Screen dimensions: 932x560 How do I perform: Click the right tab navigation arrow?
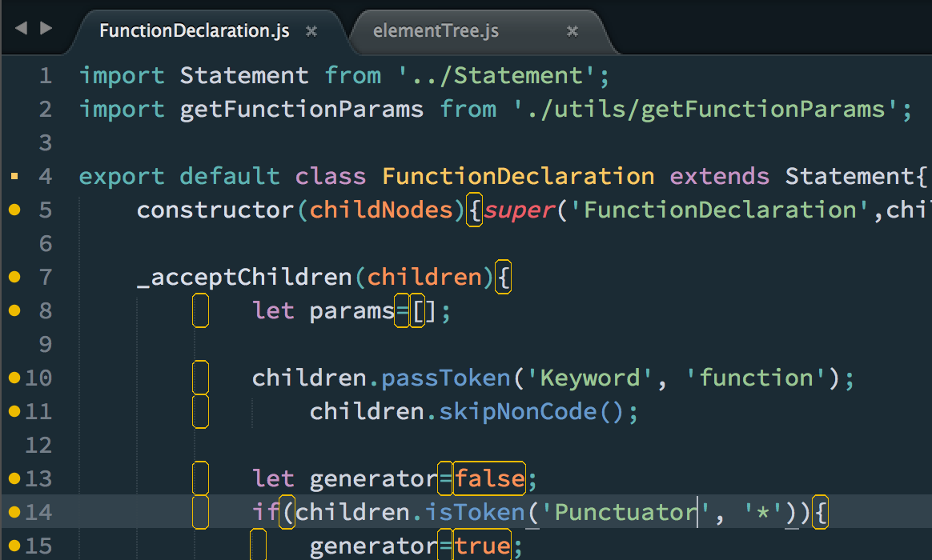(x=46, y=28)
